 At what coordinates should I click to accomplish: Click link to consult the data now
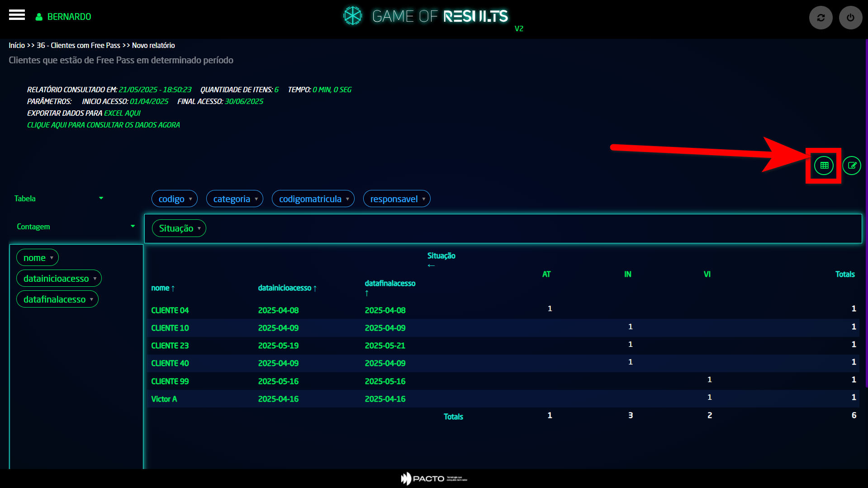104,125
